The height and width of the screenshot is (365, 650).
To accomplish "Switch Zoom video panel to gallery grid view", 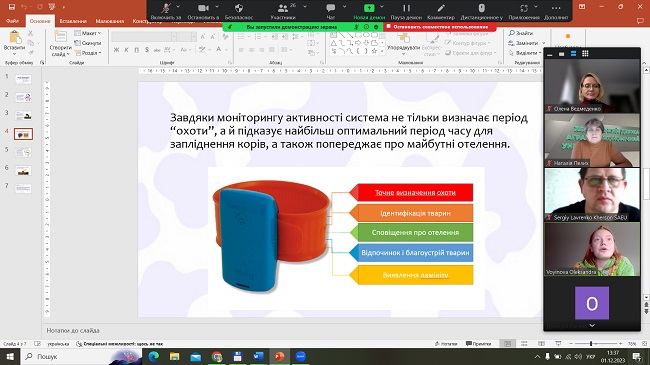I will [585, 54].
